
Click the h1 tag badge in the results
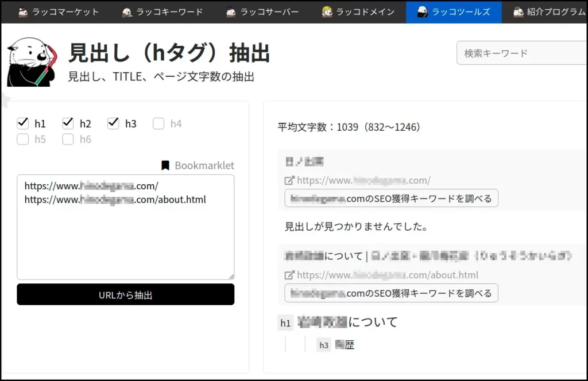point(285,322)
